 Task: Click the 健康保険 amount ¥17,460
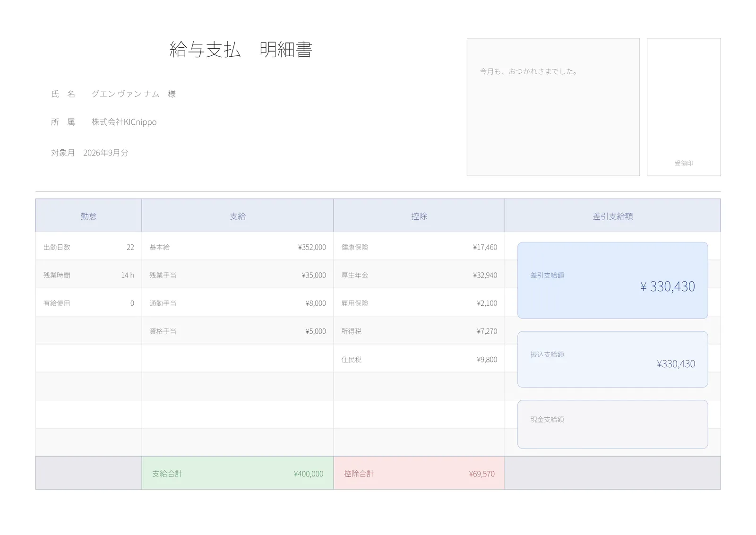(485, 247)
